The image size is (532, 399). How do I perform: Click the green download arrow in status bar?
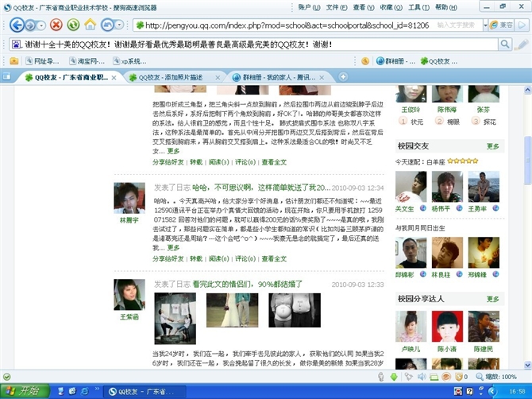(x=394, y=377)
